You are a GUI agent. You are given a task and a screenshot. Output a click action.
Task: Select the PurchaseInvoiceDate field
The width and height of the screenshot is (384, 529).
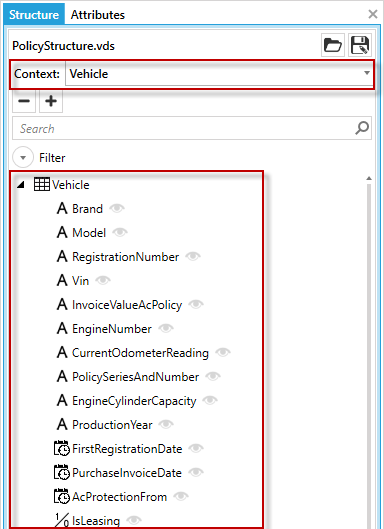[127, 473]
